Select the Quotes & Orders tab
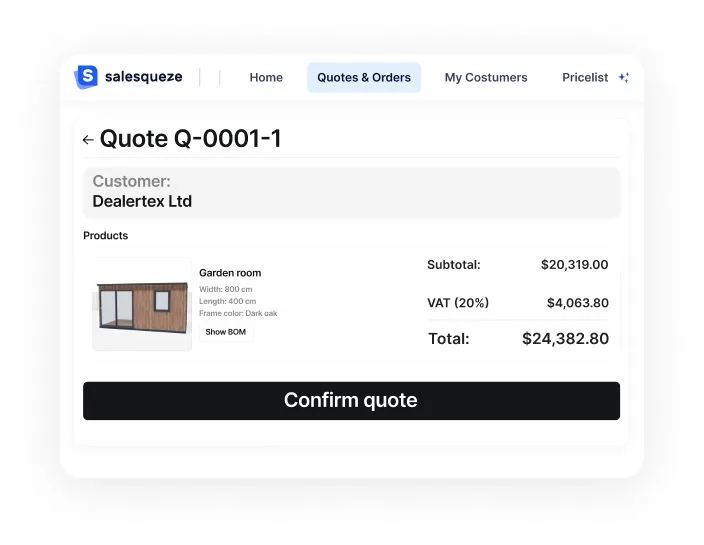 coord(364,77)
